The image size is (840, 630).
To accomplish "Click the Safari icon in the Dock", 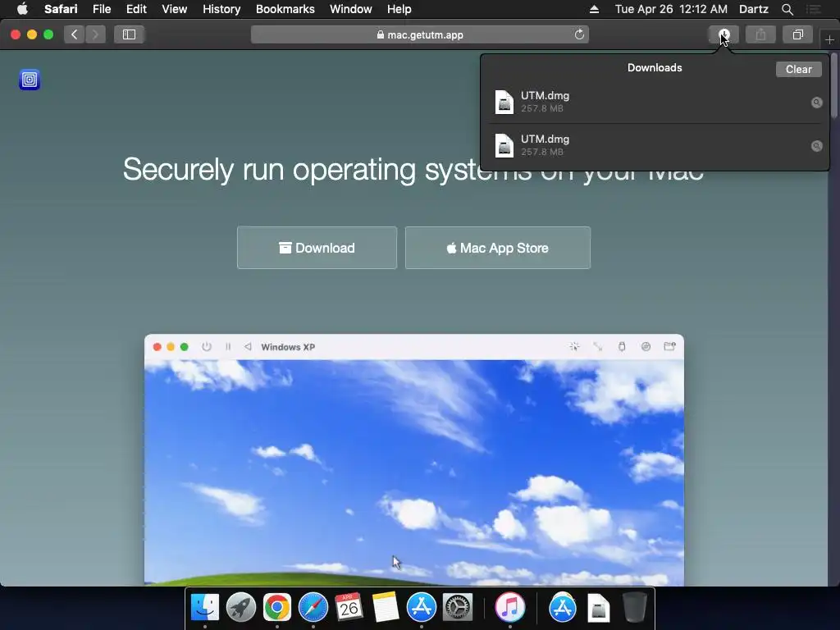I will tap(313, 607).
